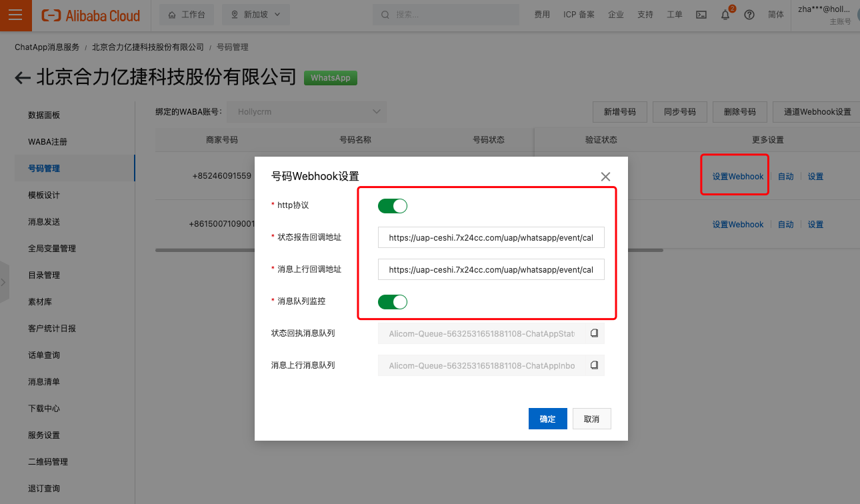Click the 删除号码 button
The image size is (860, 504).
point(739,112)
